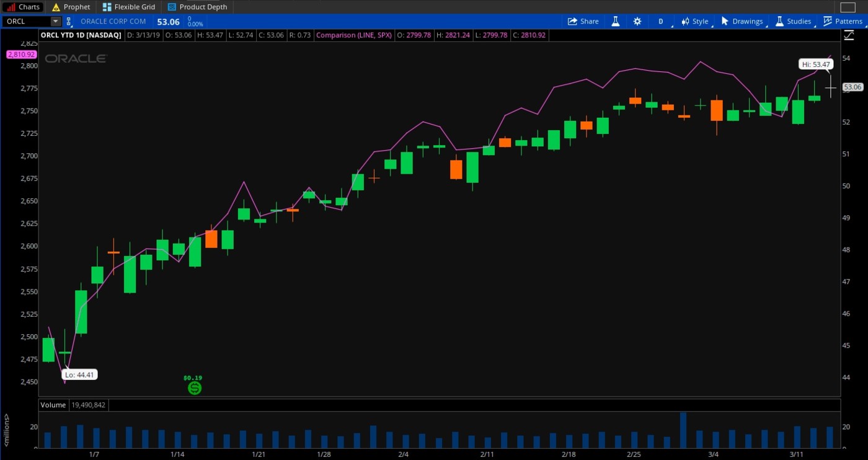Click the 'L: 52.74' low readout
Screen dimensions: 868x460
pyautogui.click(x=240, y=35)
